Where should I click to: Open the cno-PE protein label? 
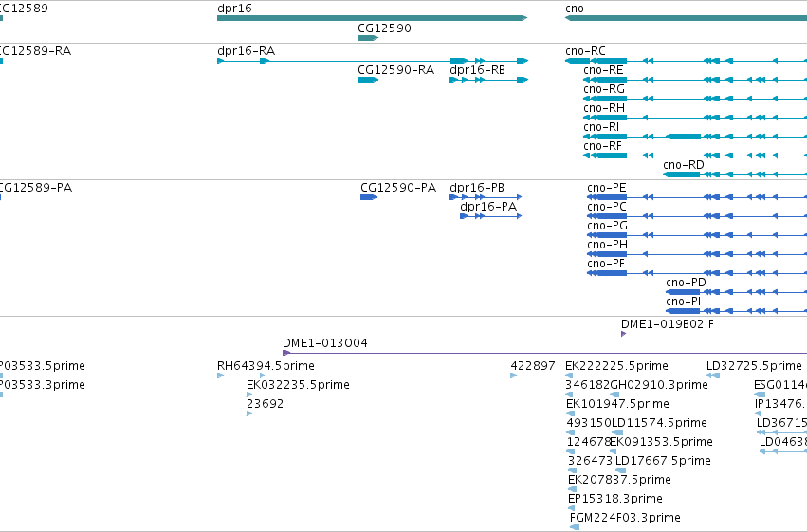point(607,188)
